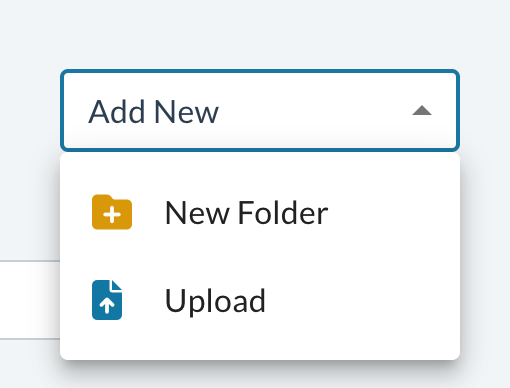The width and height of the screenshot is (510, 388).
Task: Select the folder icon with plus sign
Action: coord(112,212)
